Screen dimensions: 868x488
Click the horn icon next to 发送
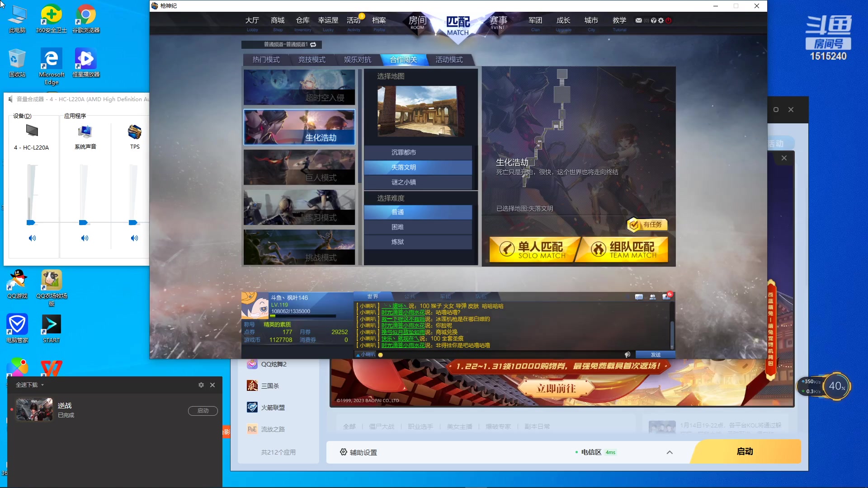coord(627,355)
